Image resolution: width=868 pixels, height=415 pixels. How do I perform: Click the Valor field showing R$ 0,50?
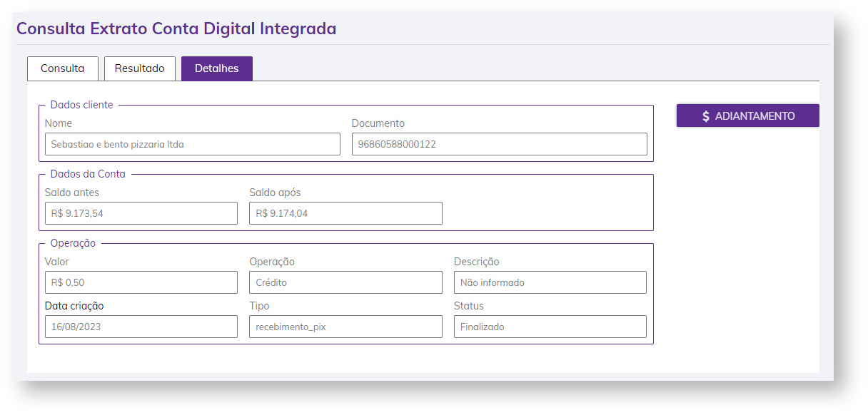click(141, 282)
